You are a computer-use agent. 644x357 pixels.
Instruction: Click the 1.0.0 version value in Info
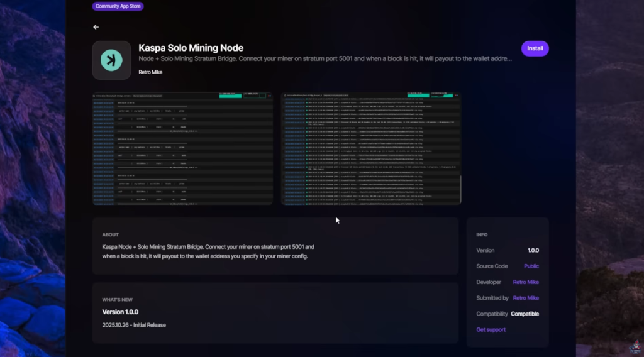[533, 250]
